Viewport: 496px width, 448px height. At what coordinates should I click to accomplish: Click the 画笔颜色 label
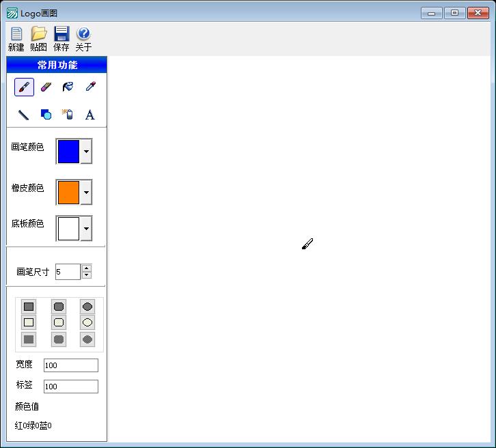coord(27,147)
